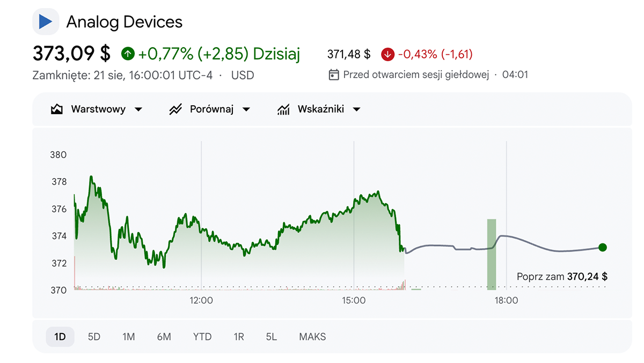Click the tall green volume bar

click(x=492, y=254)
